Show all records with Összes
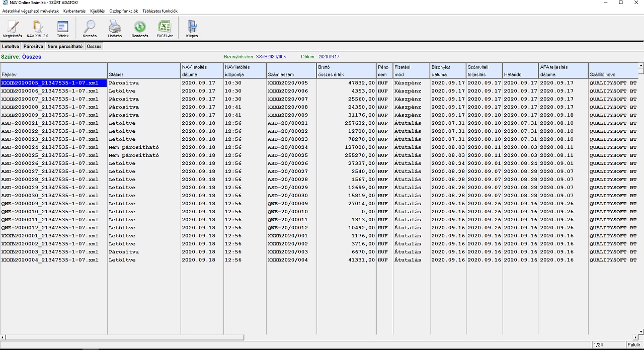Screen dimensions: 644x350 (94, 46)
